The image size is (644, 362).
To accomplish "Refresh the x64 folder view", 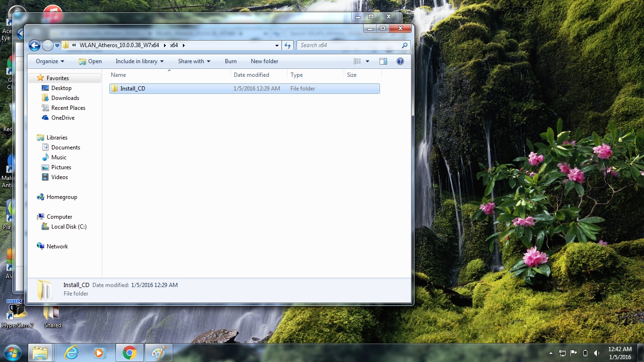I will (x=288, y=45).
